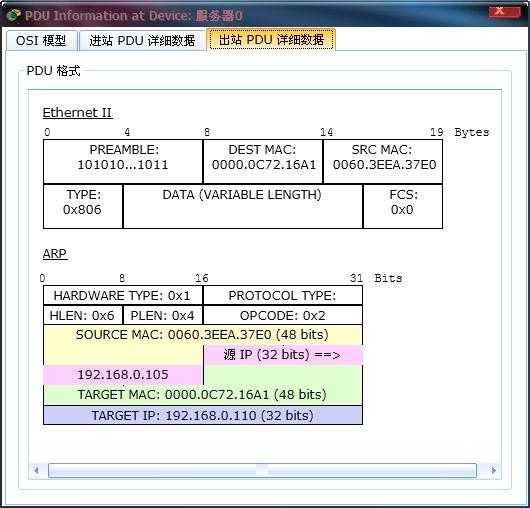The width and height of the screenshot is (530, 508).
Task: Click the ARP header label
Action: (x=55, y=253)
